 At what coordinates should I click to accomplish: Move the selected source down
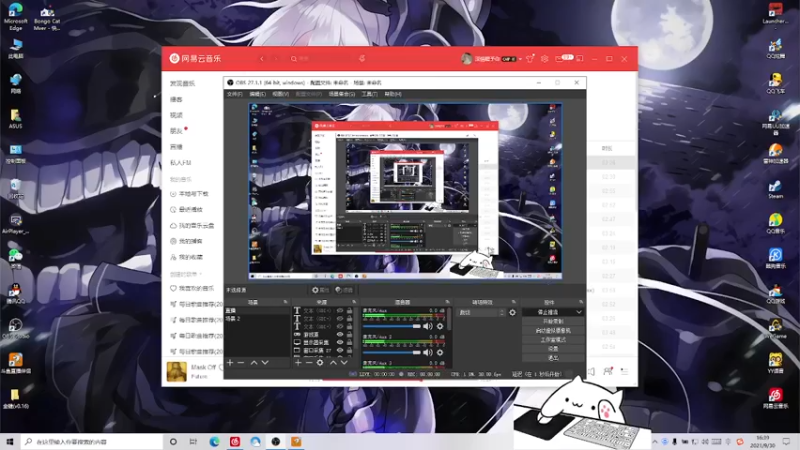pos(344,363)
